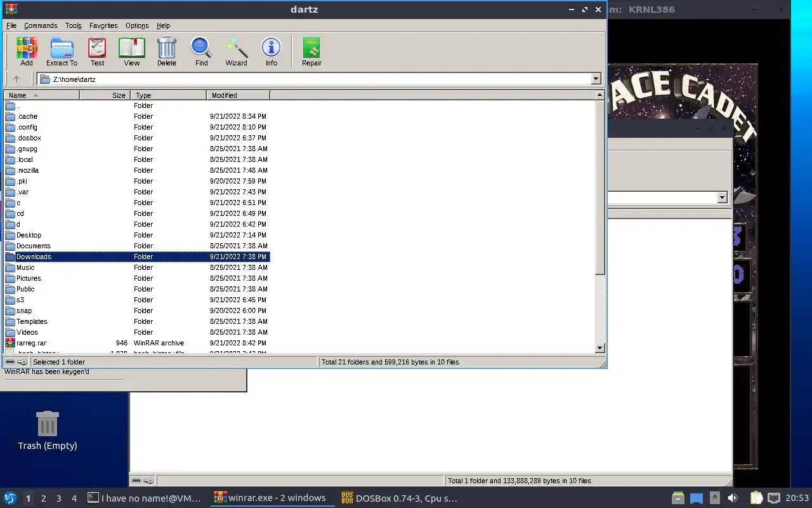Click the file list scrollbar down arrow
The height and width of the screenshot is (508, 812).
(x=599, y=348)
